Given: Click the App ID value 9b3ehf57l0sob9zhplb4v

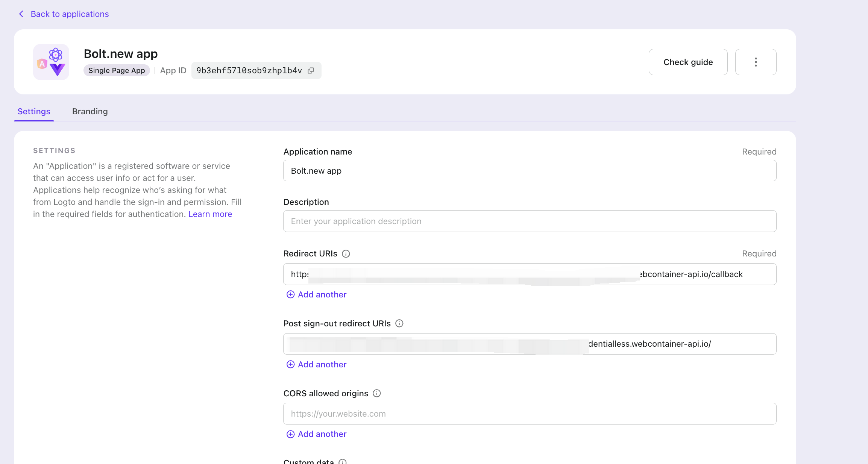Looking at the screenshot, I should pos(249,71).
